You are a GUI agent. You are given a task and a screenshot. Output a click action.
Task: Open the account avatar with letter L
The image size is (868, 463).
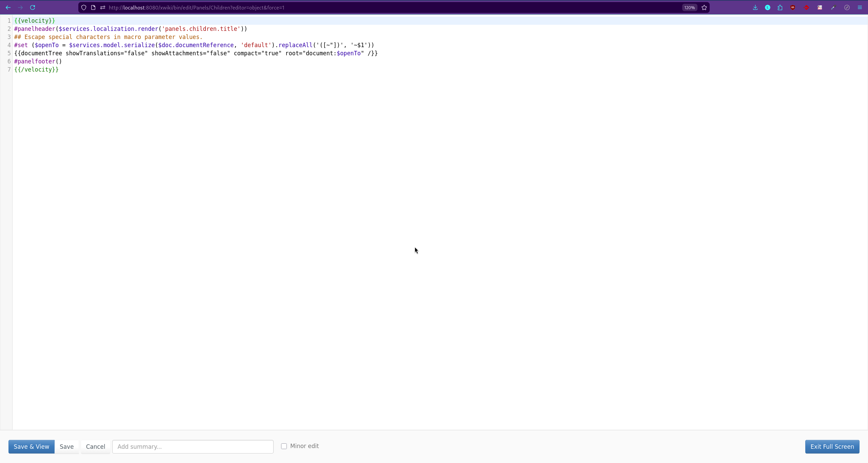tap(768, 7)
